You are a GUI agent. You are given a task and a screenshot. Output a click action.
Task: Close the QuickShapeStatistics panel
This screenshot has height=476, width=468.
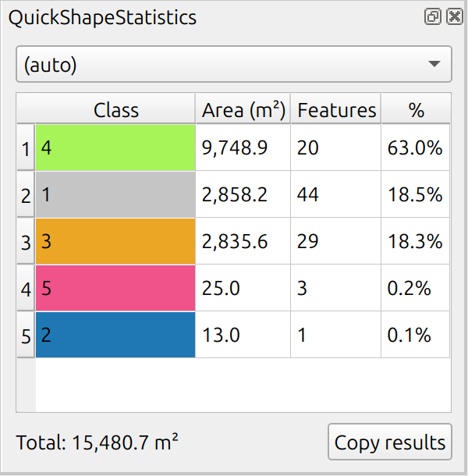click(x=454, y=16)
